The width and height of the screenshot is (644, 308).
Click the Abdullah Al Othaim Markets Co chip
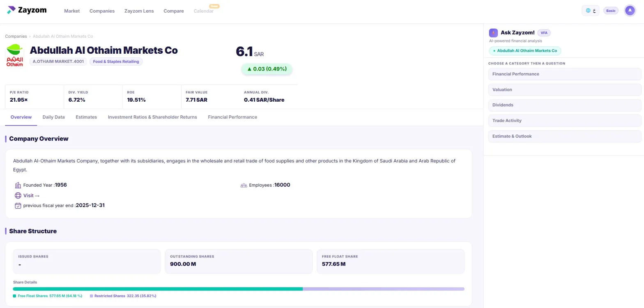coord(525,51)
